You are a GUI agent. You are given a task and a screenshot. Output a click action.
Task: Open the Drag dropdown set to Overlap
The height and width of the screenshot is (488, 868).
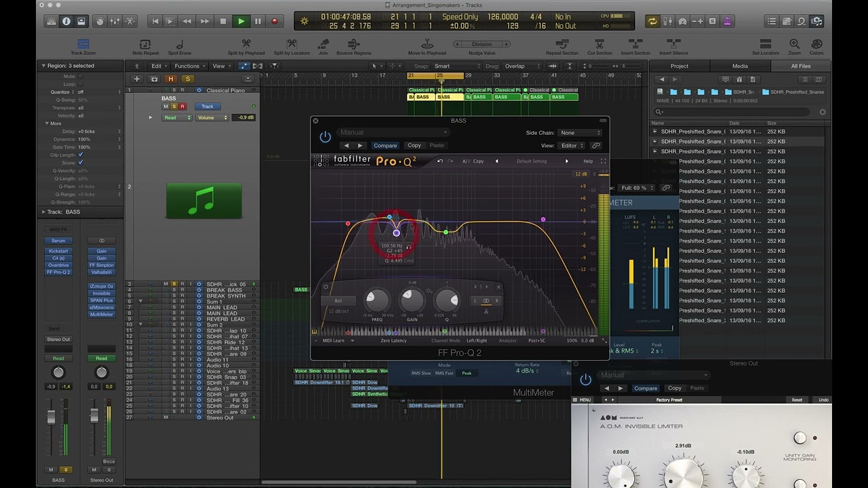point(522,66)
